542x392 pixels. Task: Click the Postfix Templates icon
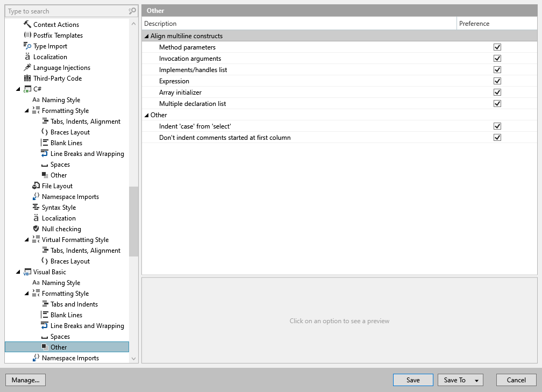pos(27,35)
